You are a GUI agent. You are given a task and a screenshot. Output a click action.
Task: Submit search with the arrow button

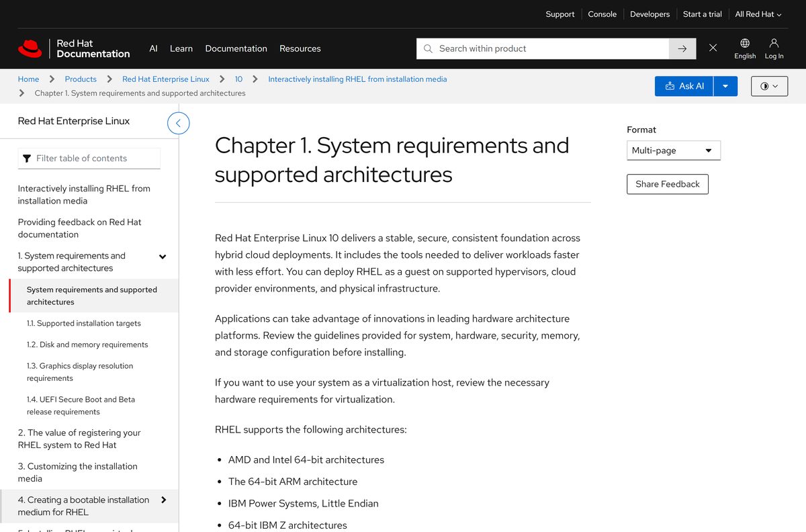682,48
